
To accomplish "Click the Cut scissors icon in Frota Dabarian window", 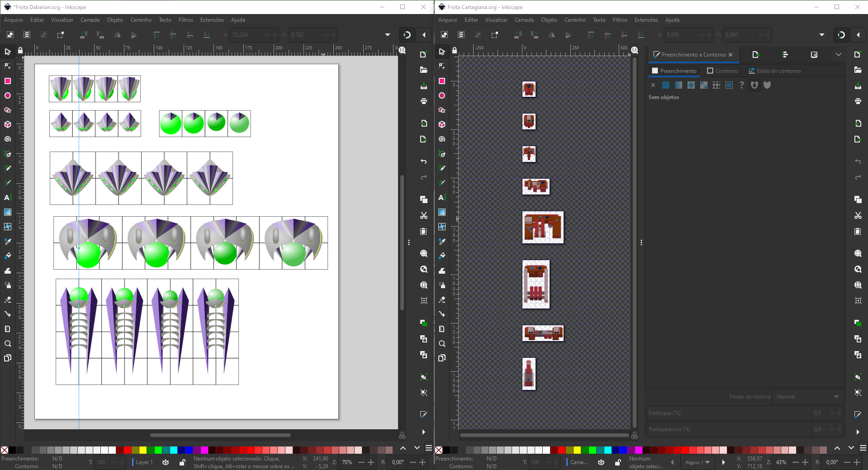I will (423, 215).
